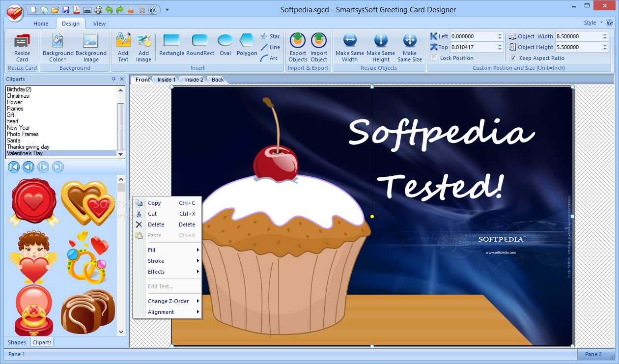
Task: Switch to the Home ribbon tab
Action: 41,24
